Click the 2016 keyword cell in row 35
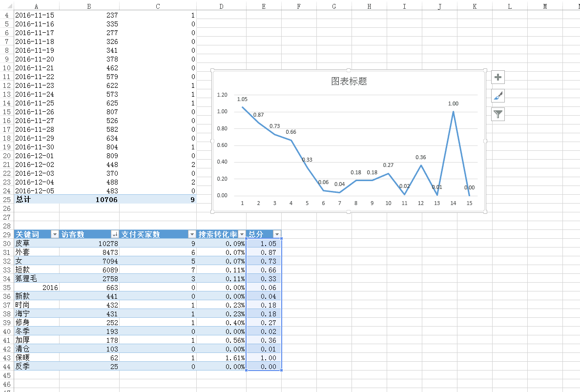 pyautogui.click(x=36, y=288)
